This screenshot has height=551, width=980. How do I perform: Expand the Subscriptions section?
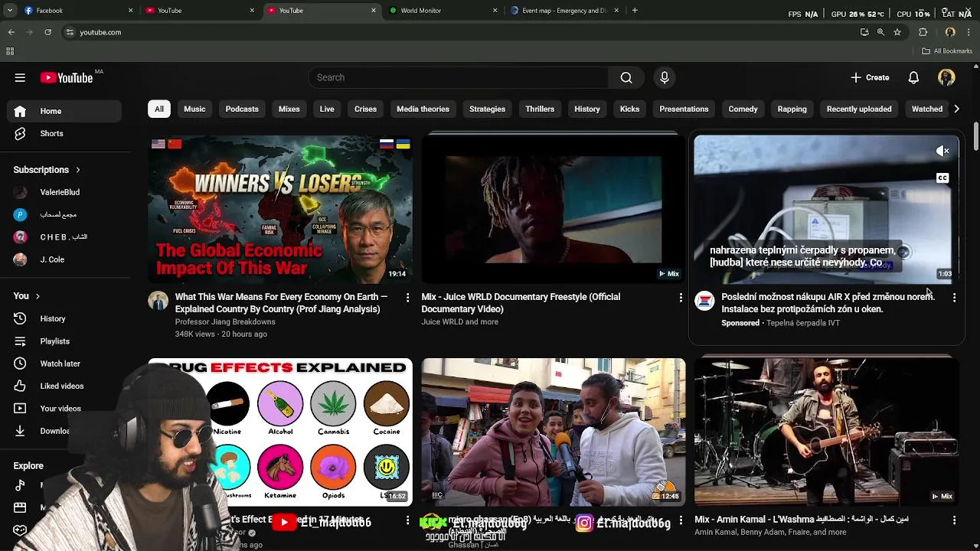coord(47,170)
